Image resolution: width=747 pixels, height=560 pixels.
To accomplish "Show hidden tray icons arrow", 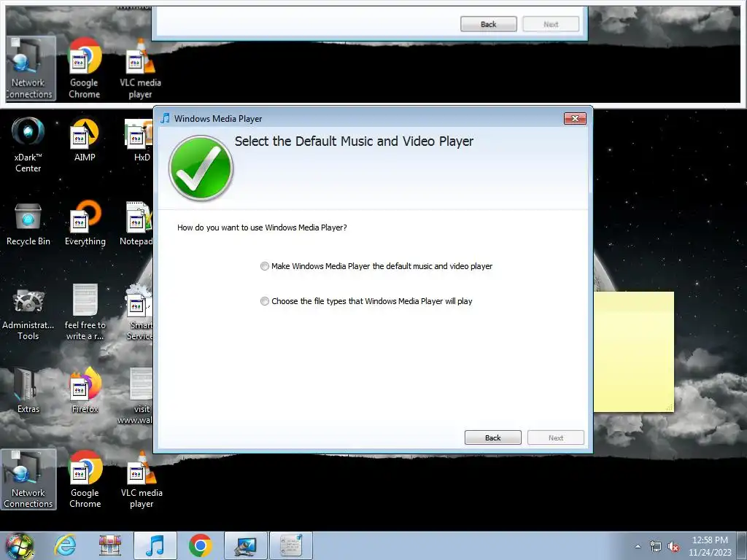I will (638, 547).
